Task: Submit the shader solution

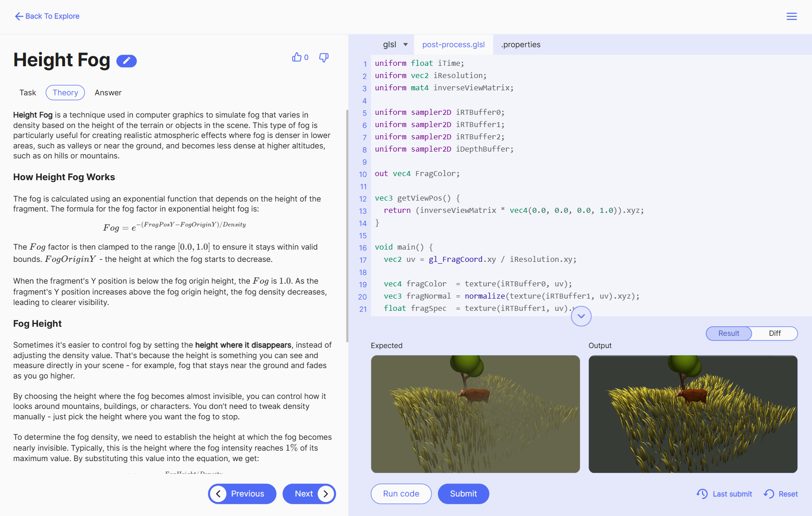Action: (x=463, y=494)
